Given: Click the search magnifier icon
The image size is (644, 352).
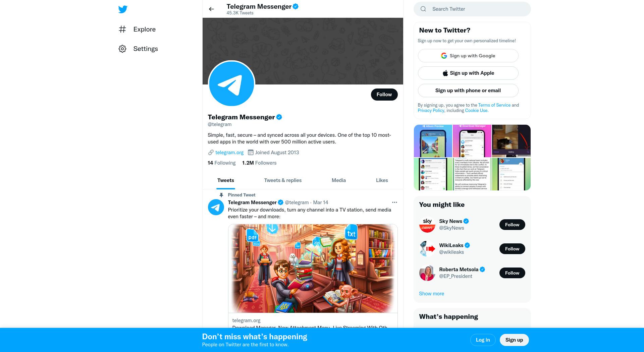Looking at the screenshot, I should tap(423, 9).
